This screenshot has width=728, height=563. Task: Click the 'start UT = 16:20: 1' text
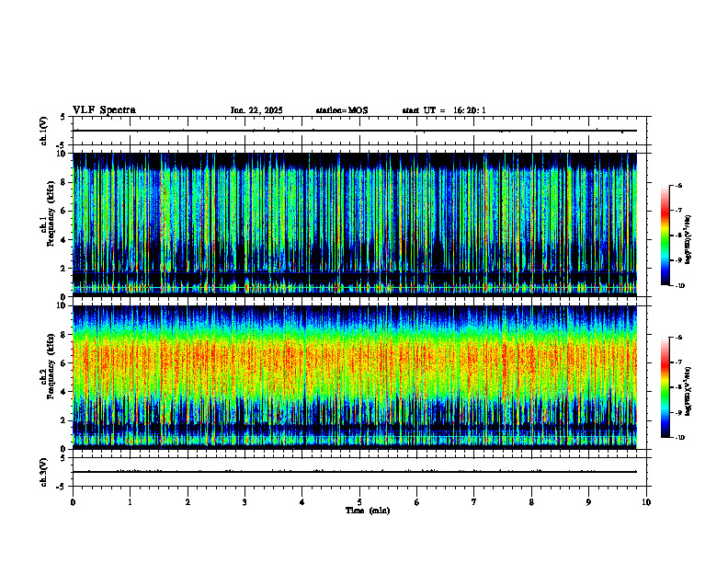pos(444,110)
